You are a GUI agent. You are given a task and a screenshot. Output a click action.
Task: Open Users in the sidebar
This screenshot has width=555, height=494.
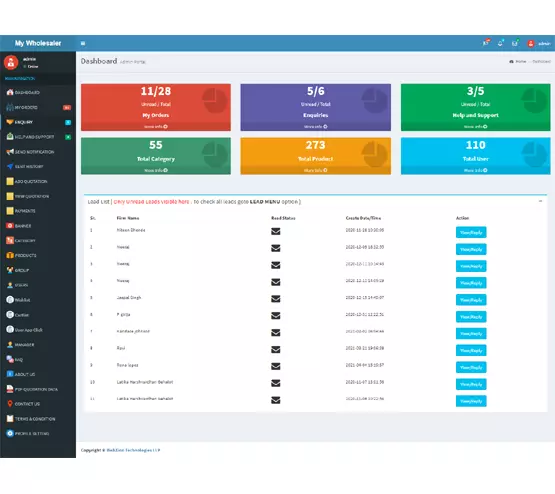click(38, 285)
